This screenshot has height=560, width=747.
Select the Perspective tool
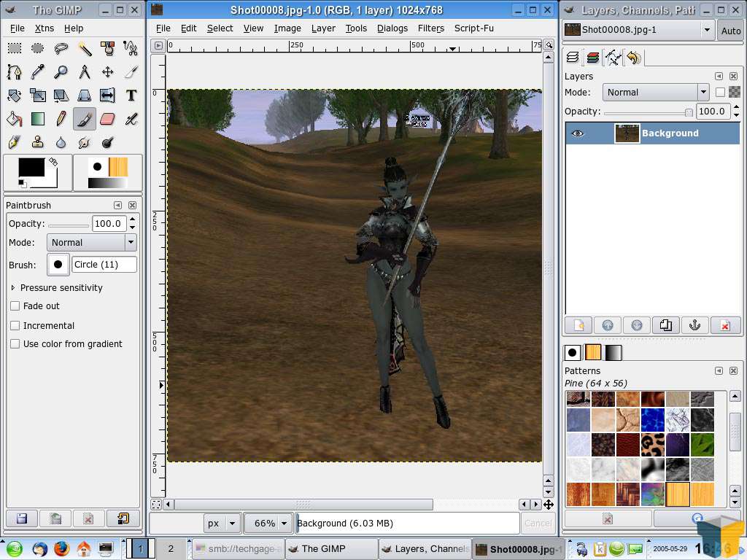pos(85,96)
